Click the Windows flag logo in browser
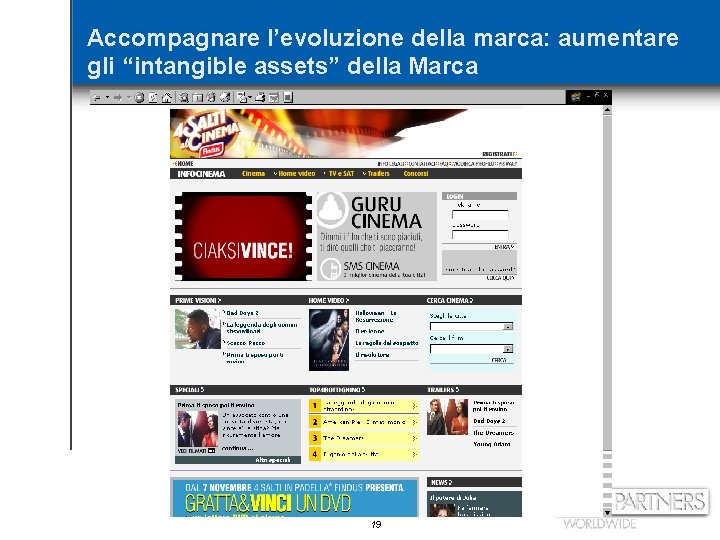The width and height of the screenshot is (720, 540). coord(575,96)
